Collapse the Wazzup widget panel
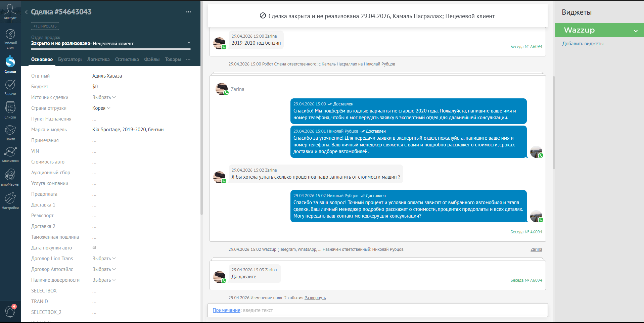The width and height of the screenshot is (644, 323). [636, 31]
